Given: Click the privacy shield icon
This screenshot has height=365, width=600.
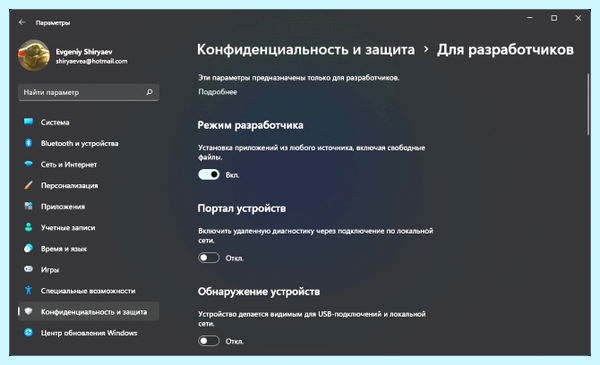Looking at the screenshot, I should pos(28,311).
